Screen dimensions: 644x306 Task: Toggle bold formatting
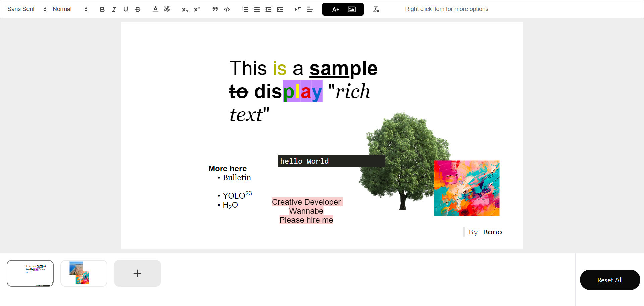tap(102, 9)
